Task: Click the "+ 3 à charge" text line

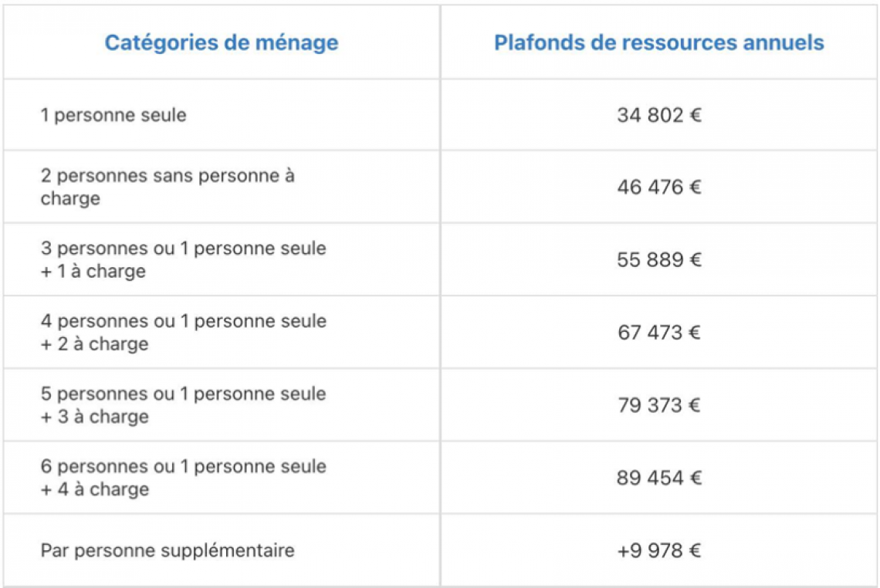Action: click(94, 417)
